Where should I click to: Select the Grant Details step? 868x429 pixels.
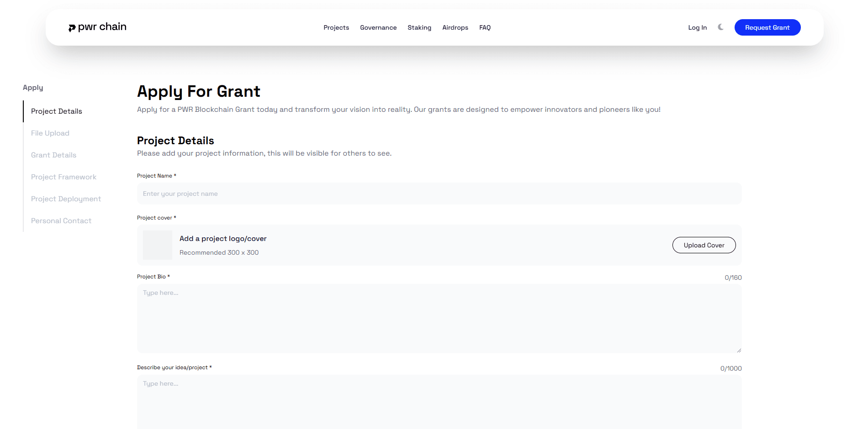point(53,155)
